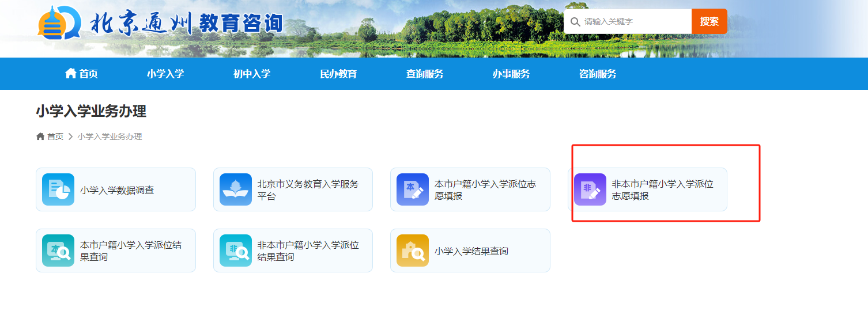Click the blue 本市户籍小学入学派位志愿填报 icon
The image size is (868, 315).
point(413,189)
